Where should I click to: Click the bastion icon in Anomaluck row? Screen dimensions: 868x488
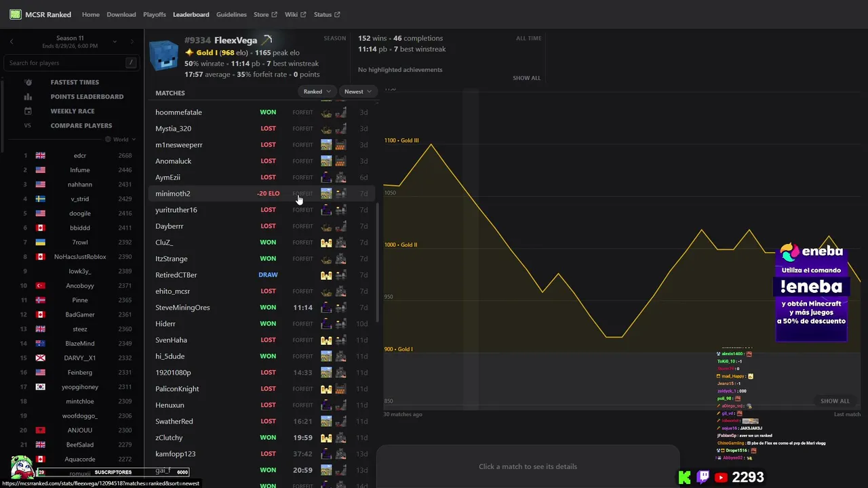(x=340, y=161)
